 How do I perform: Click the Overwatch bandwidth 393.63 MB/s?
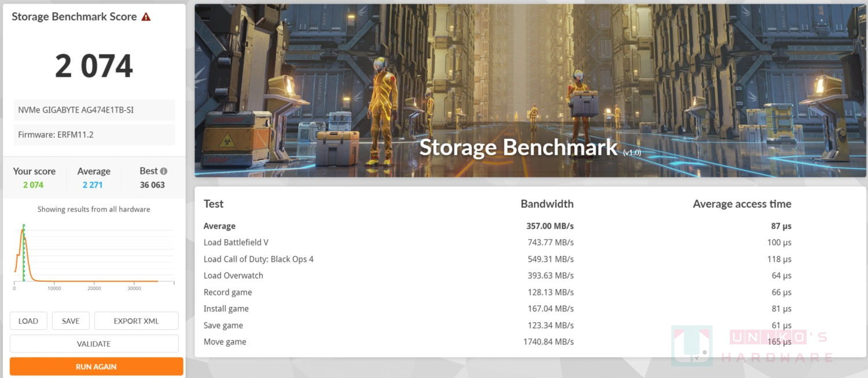pyautogui.click(x=550, y=276)
